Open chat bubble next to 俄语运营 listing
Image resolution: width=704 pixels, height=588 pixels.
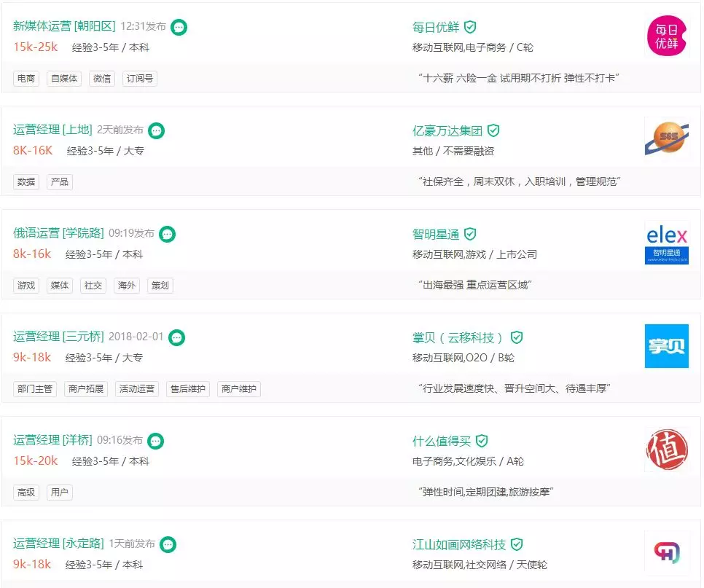[168, 234]
